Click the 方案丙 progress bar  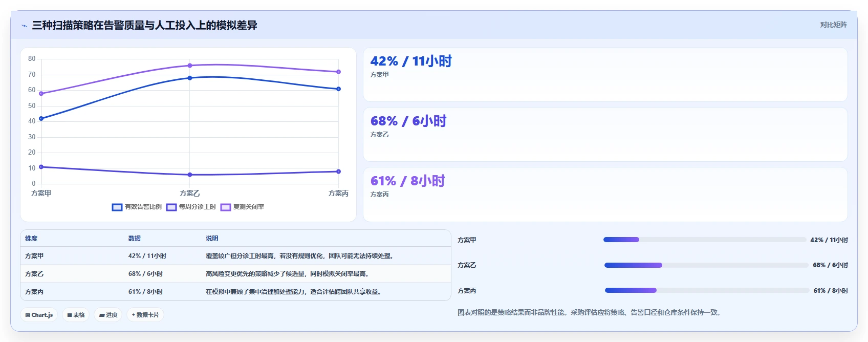pos(707,290)
